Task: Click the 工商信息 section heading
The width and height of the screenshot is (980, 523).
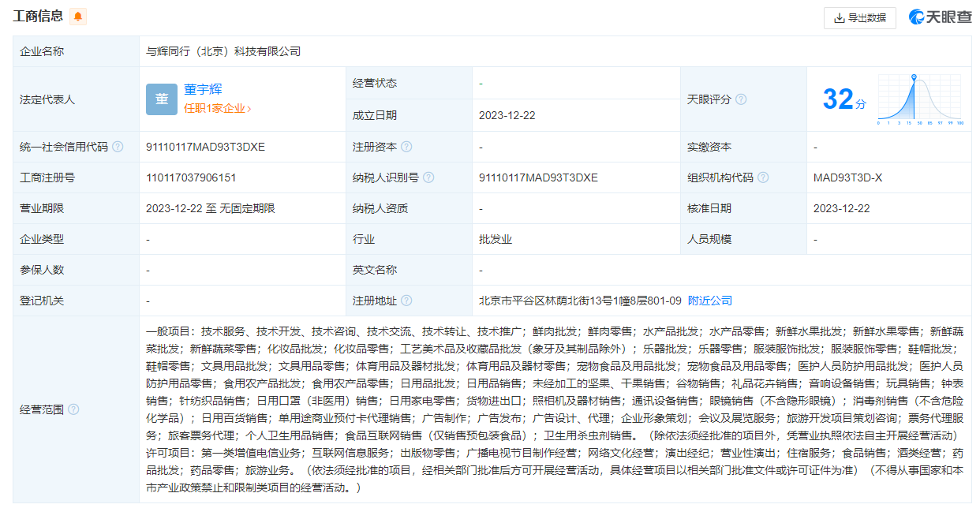Action: (x=38, y=16)
